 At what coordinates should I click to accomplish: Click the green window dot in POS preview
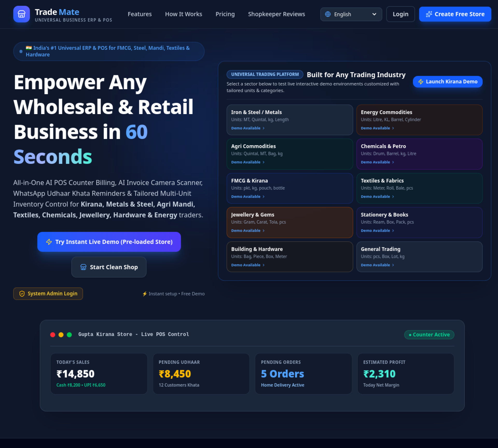point(69,334)
